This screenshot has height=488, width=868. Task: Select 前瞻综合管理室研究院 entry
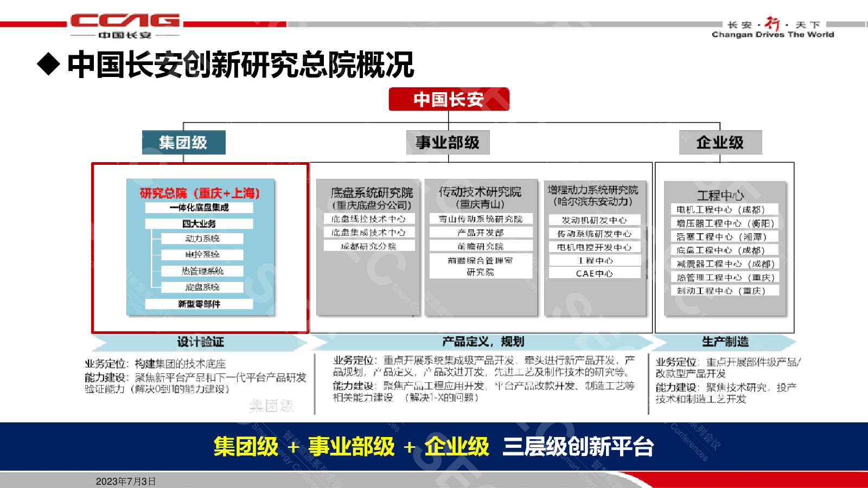tap(481, 266)
